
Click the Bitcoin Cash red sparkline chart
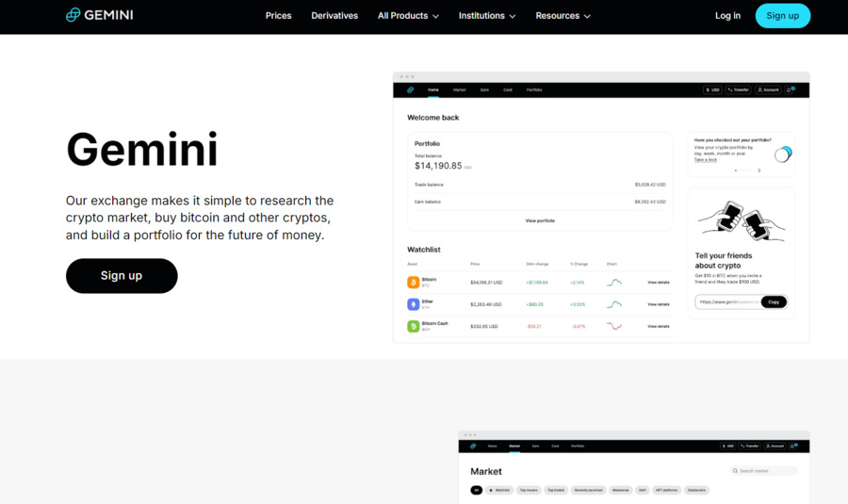(x=613, y=326)
